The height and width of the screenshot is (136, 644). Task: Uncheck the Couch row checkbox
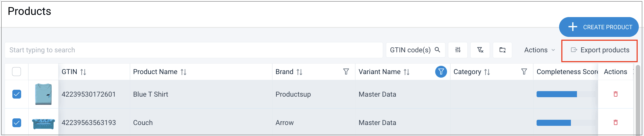16,123
